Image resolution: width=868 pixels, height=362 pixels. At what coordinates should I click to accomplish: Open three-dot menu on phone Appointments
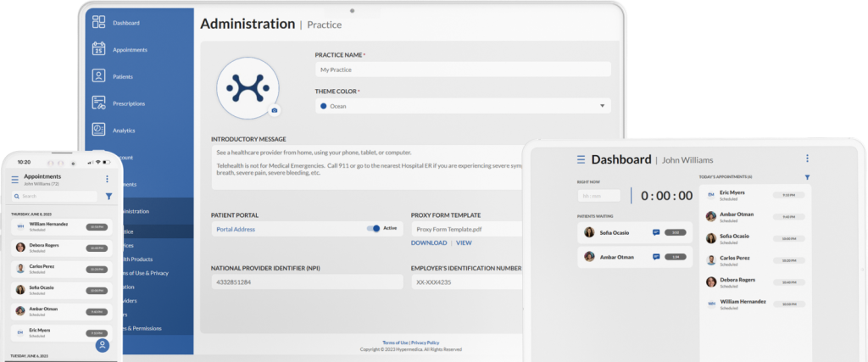click(107, 179)
